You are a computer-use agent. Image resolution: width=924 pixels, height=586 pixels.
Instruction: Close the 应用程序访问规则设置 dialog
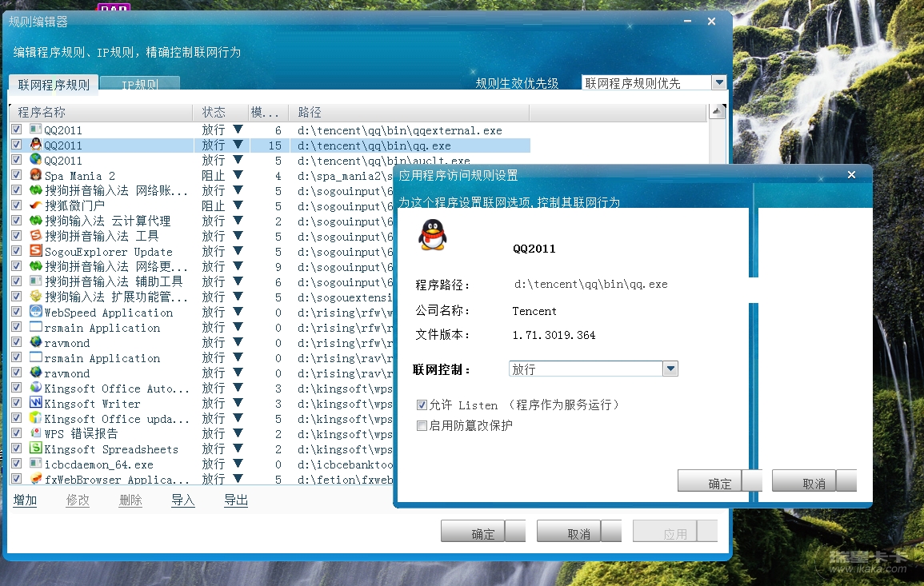[x=851, y=175]
